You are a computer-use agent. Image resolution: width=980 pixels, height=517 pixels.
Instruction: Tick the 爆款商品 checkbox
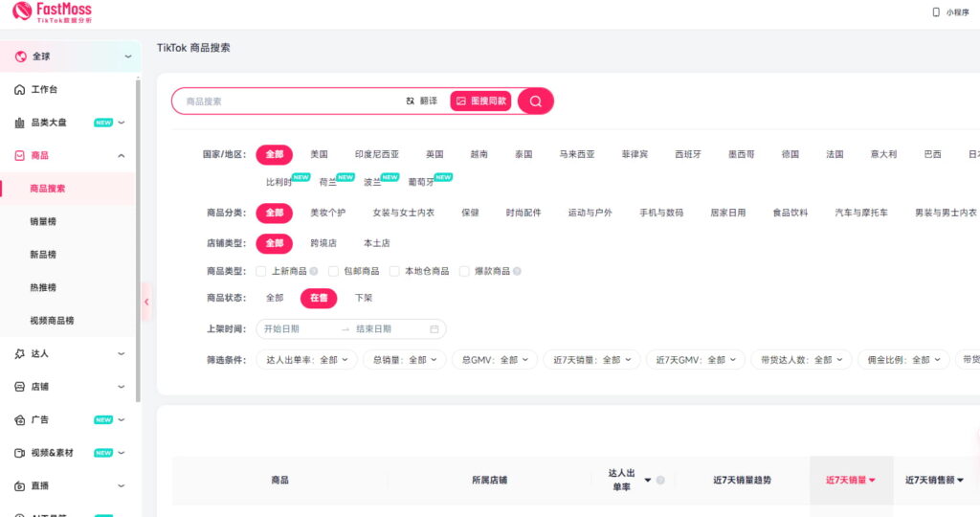[x=464, y=271]
